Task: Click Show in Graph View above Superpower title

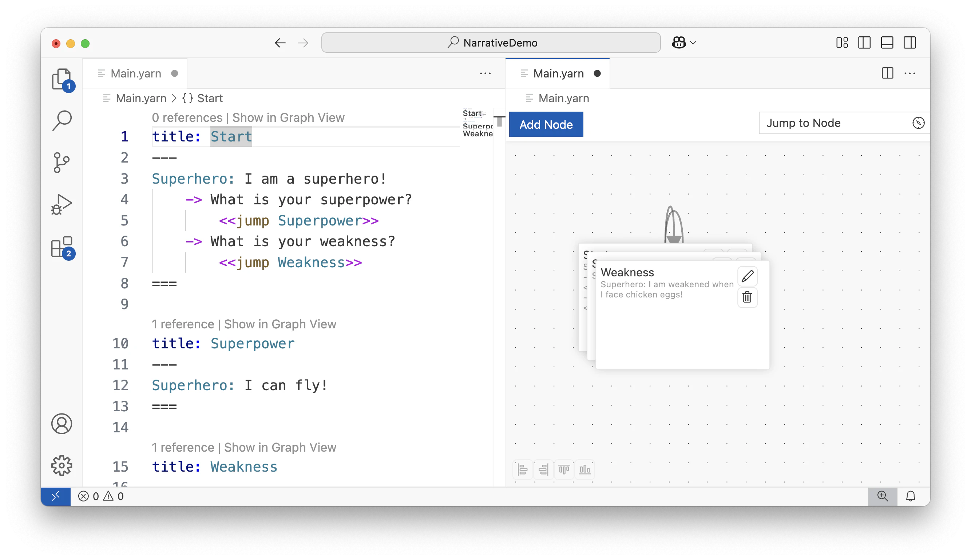Action: [280, 324]
